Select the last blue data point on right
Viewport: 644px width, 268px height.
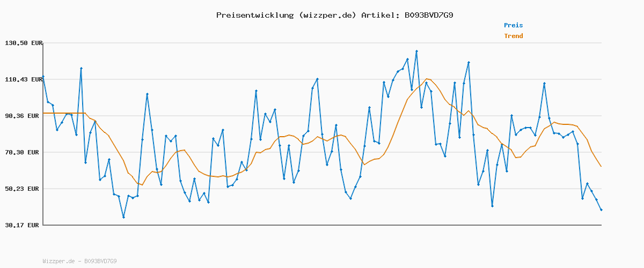pyautogui.click(x=601, y=210)
